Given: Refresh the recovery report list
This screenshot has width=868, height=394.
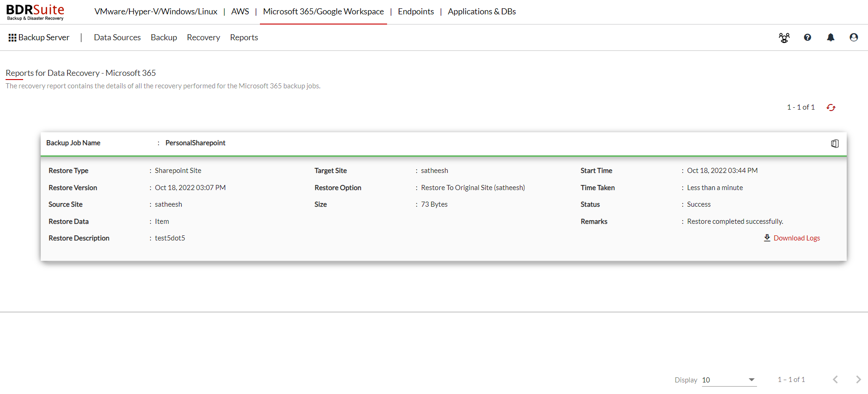Looking at the screenshot, I should click(x=831, y=107).
